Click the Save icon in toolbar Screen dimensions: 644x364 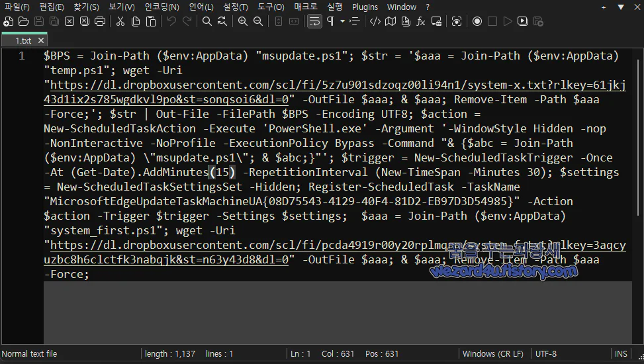point(39,21)
